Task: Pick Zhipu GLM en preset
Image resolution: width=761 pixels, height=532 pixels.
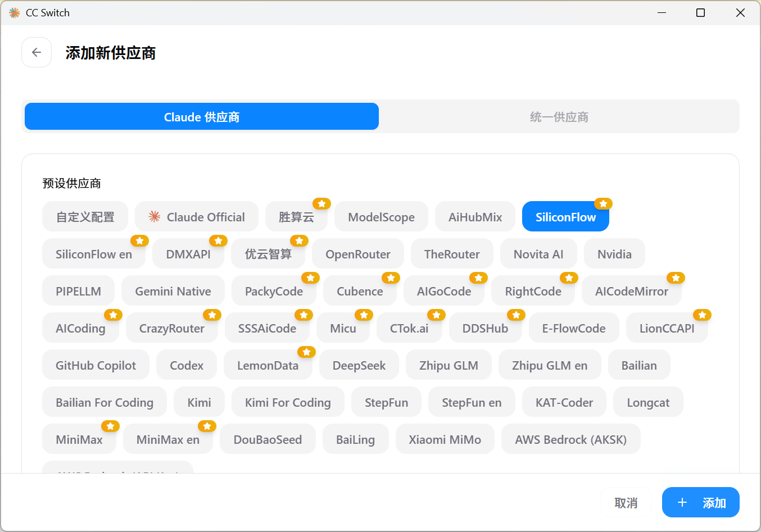Action: [x=550, y=365]
